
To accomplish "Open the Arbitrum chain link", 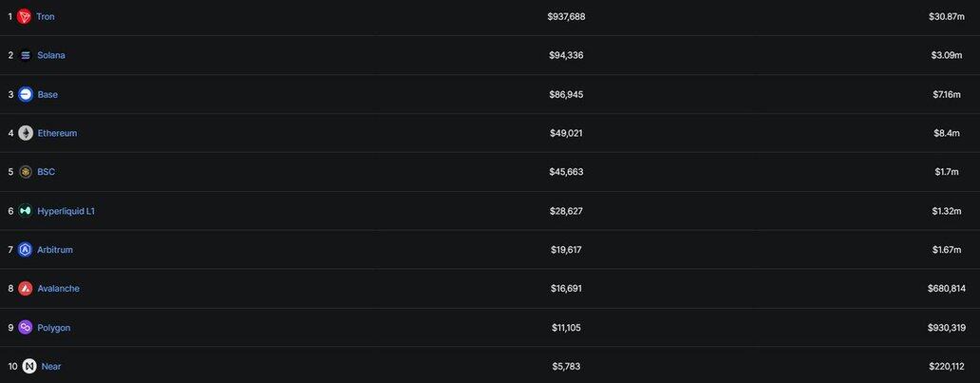I will (55, 250).
